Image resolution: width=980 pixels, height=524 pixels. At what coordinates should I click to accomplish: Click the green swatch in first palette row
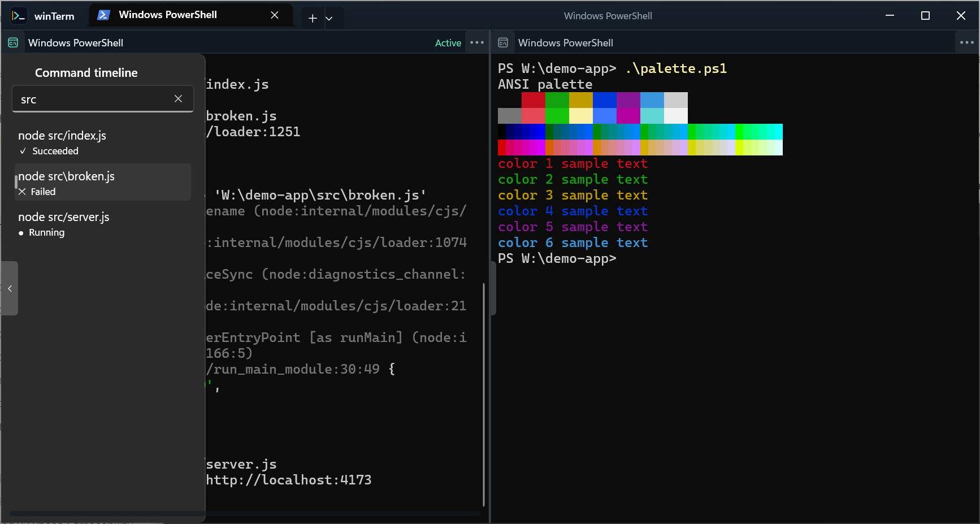coord(557,100)
